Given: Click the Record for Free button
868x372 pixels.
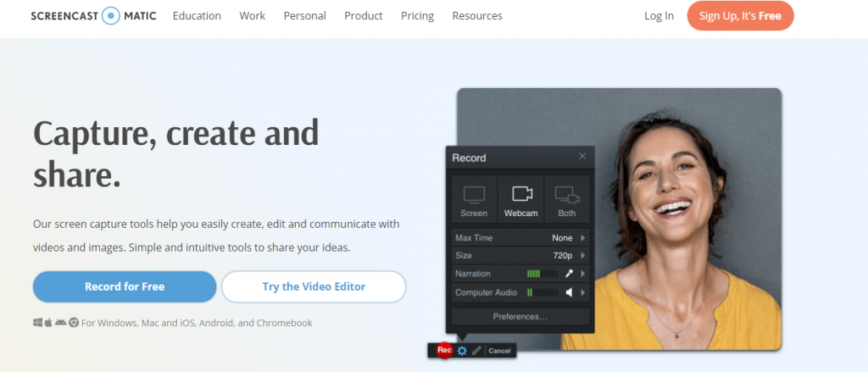Looking at the screenshot, I should 125,286.
